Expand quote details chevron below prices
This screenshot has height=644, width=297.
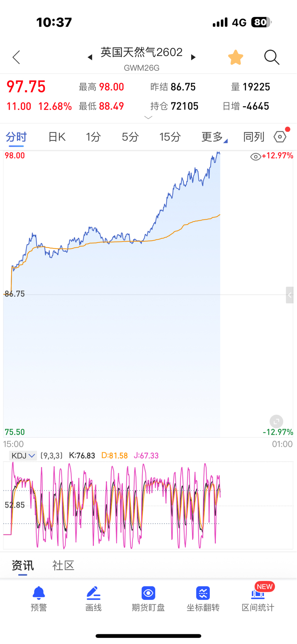coord(148,117)
